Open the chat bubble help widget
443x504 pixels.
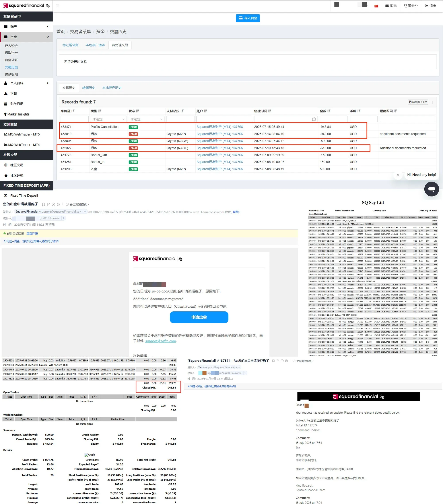pyautogui.click(x=432, y=189)
